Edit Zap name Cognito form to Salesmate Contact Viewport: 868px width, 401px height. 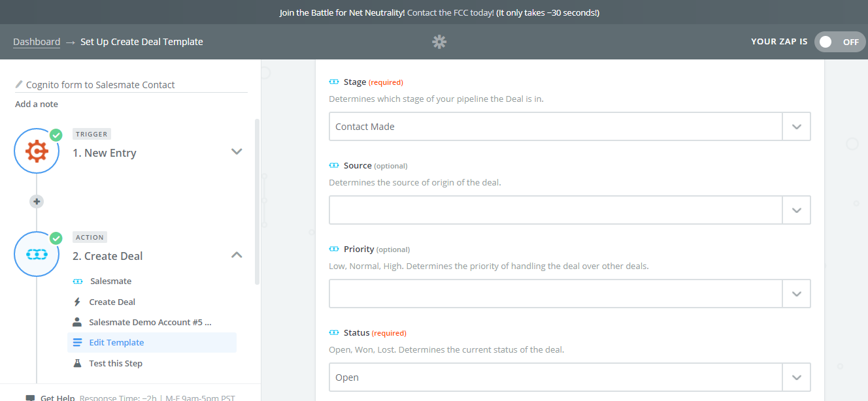[101, 85]
